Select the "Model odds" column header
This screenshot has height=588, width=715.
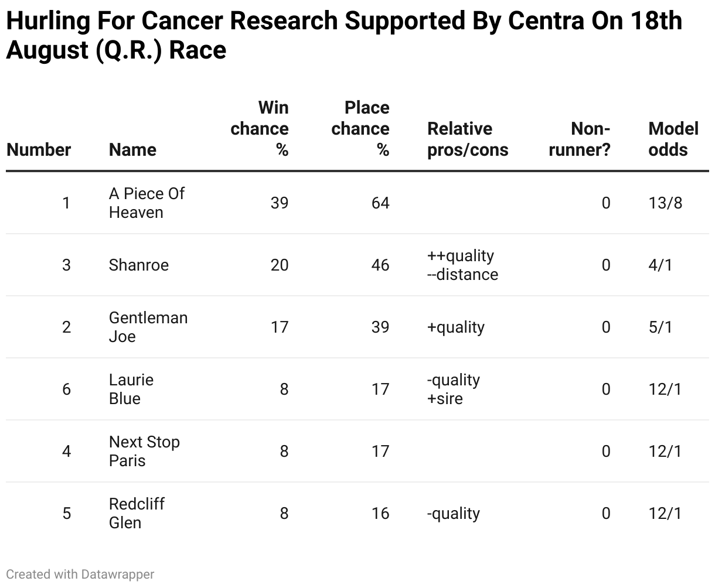pos(673,139)
